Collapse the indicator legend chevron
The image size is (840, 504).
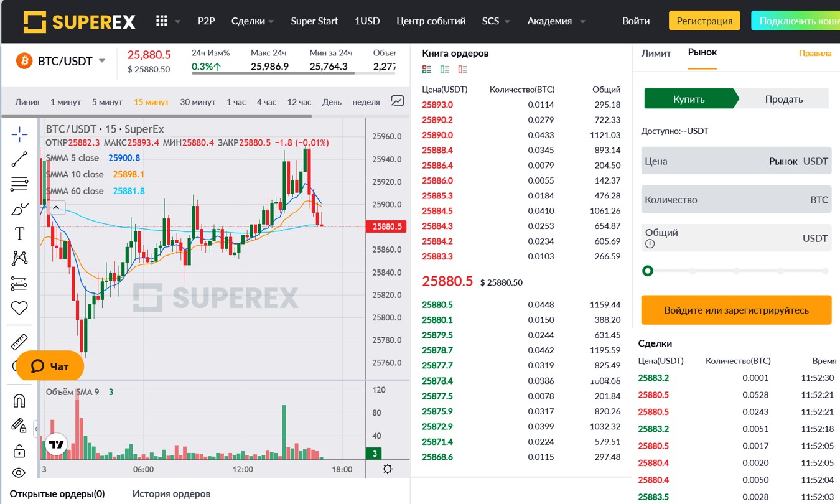tap(55, 208)
